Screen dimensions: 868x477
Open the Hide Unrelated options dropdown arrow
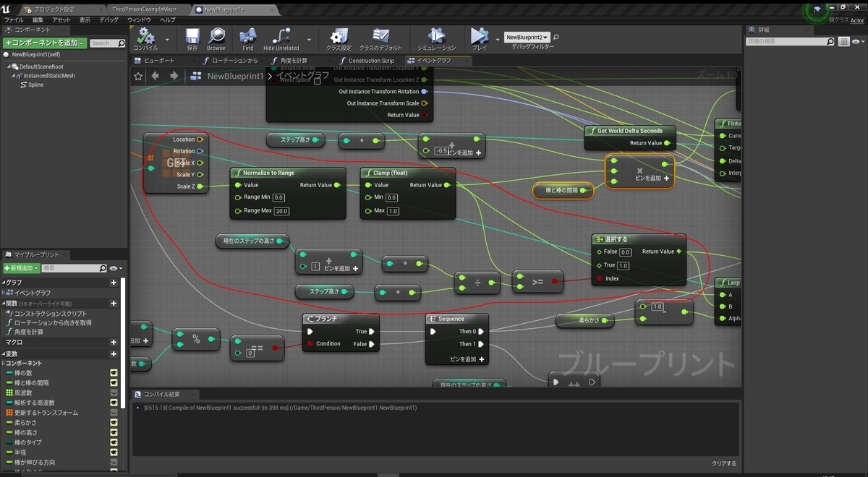click(310, 39)
